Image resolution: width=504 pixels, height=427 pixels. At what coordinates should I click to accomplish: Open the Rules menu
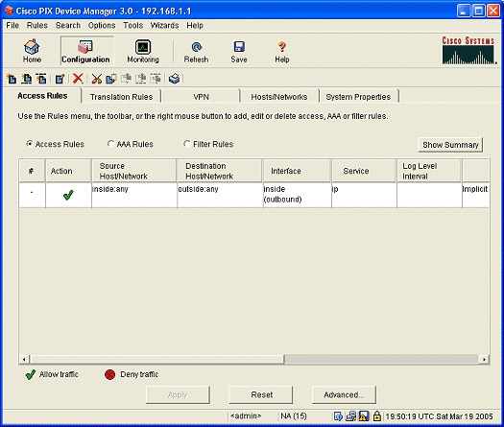(37, 25)
